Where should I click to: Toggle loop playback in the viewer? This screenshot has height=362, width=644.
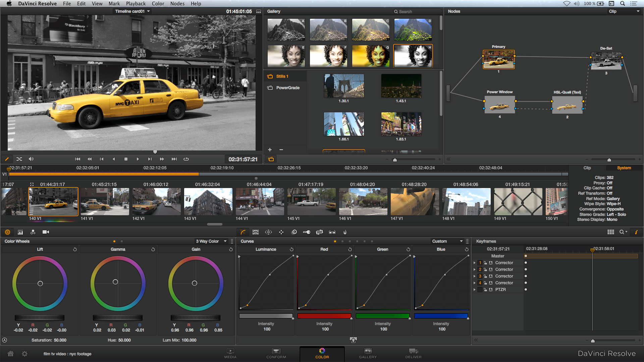[186, 159]
